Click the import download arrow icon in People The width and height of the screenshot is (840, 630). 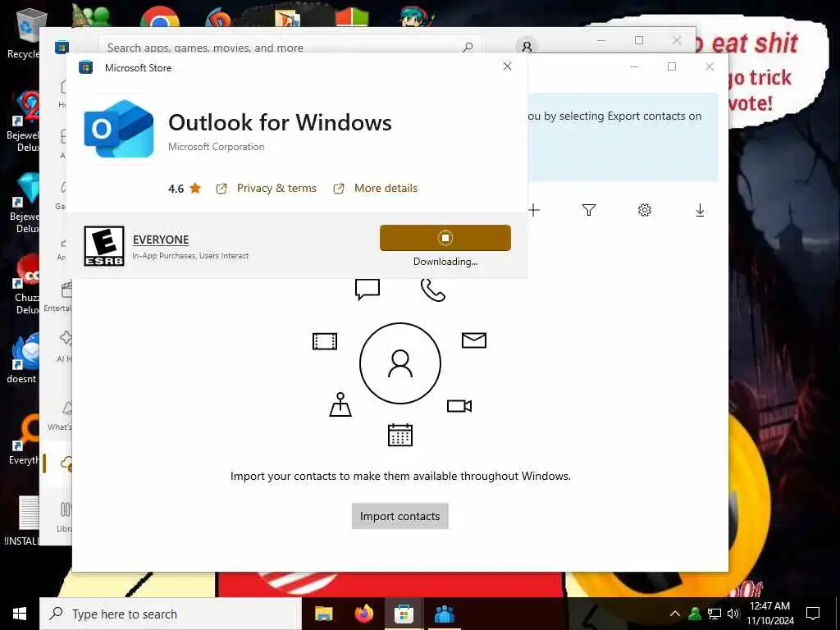[x=700, y=210]
